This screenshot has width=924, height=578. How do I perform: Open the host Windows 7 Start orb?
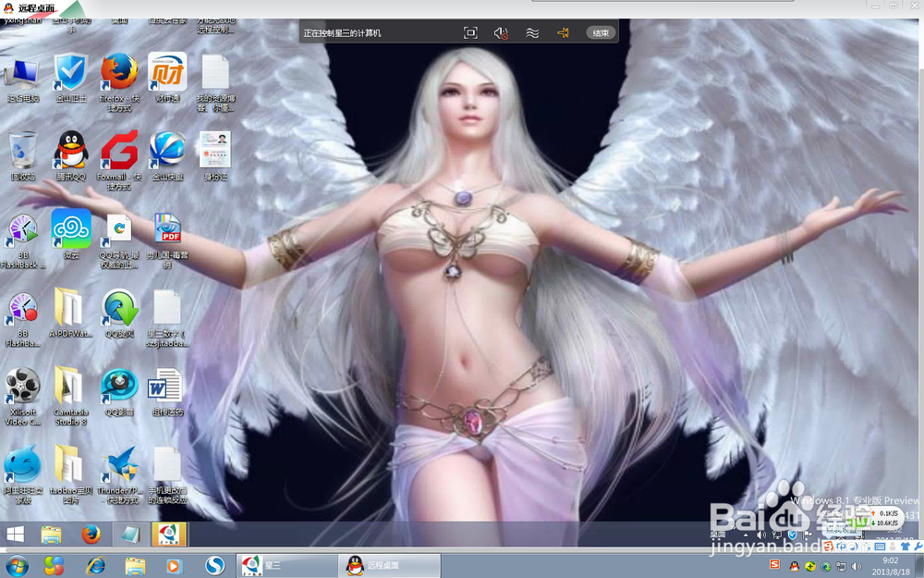tap(16, 566)
